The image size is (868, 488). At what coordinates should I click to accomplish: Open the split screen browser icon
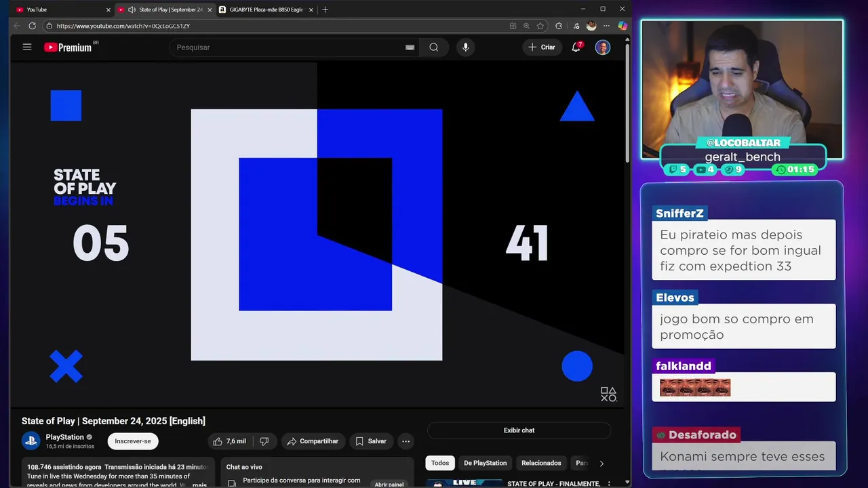[x=513, y=26]
